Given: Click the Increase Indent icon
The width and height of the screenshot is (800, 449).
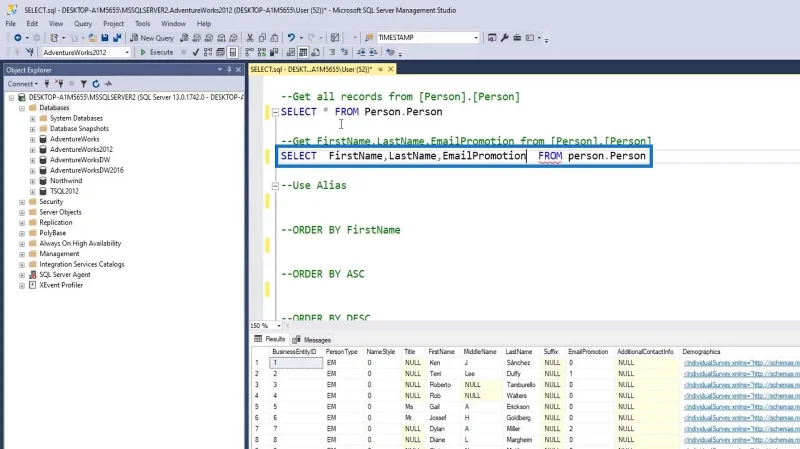Looking at the screenshot, I should point(373,52).
